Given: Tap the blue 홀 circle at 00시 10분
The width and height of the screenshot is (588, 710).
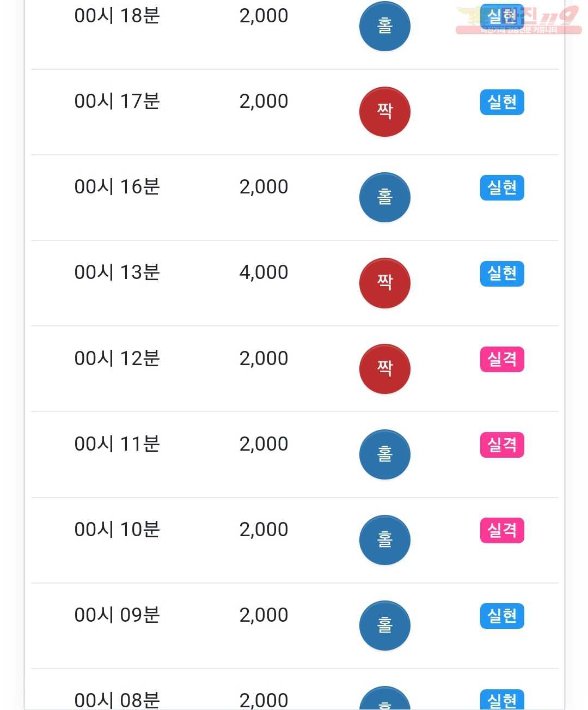Looking at the screenshot, I should point(384,539).
